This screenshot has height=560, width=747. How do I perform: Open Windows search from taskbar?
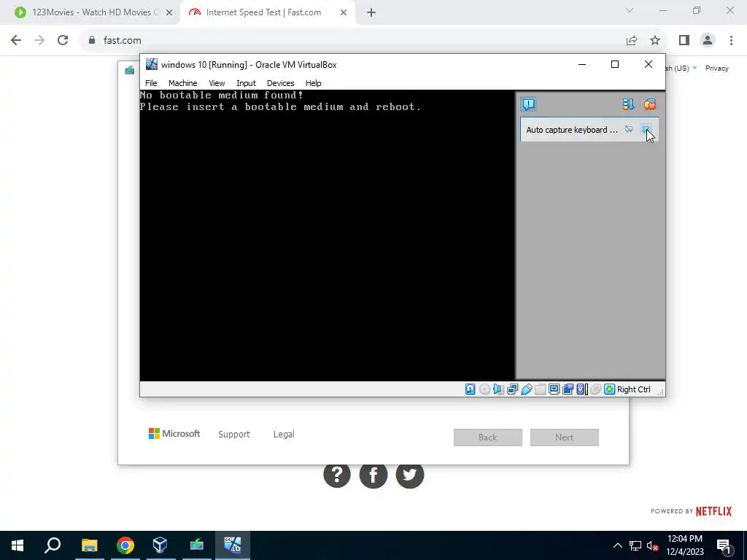[53, 545]
